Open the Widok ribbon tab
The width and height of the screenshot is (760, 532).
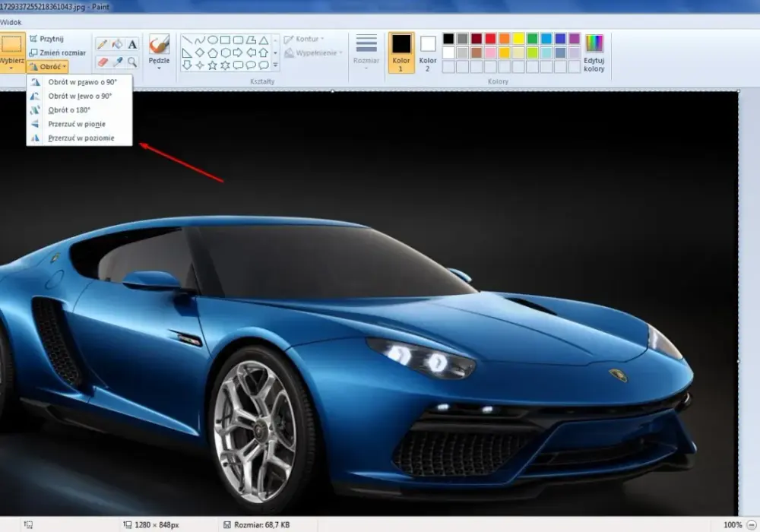[x=11, y=22]
